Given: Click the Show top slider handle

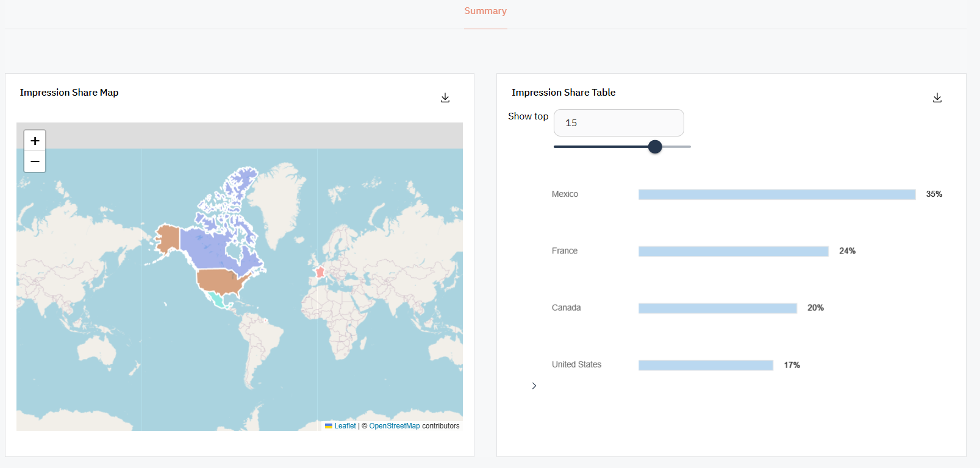Looking at the screenshot, I should tap(655, 147).
